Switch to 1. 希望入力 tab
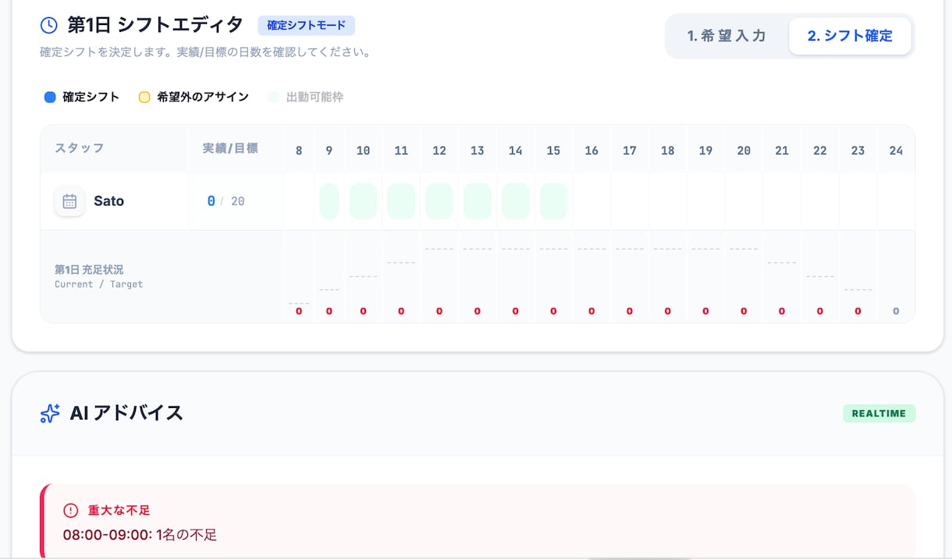 (x=726, y=36)
